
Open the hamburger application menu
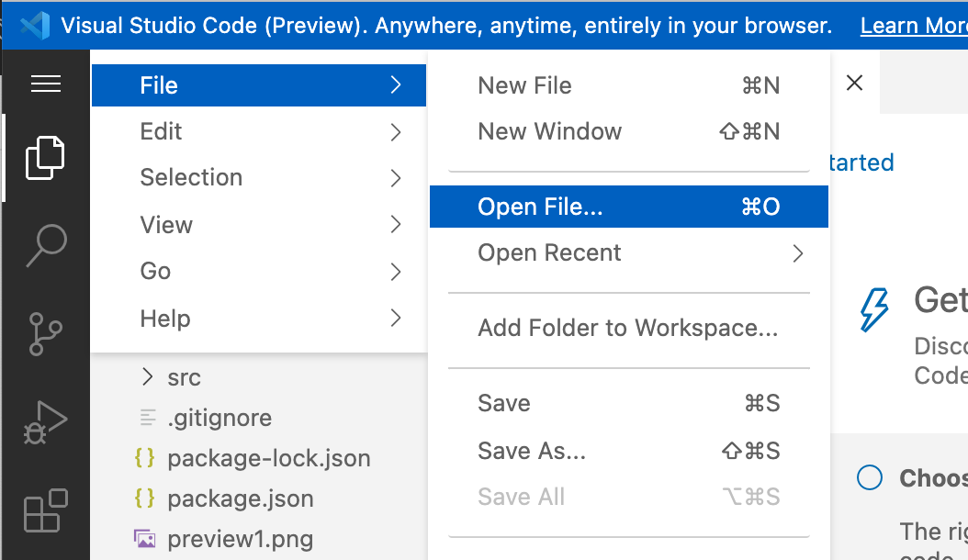tap(46, 84)
